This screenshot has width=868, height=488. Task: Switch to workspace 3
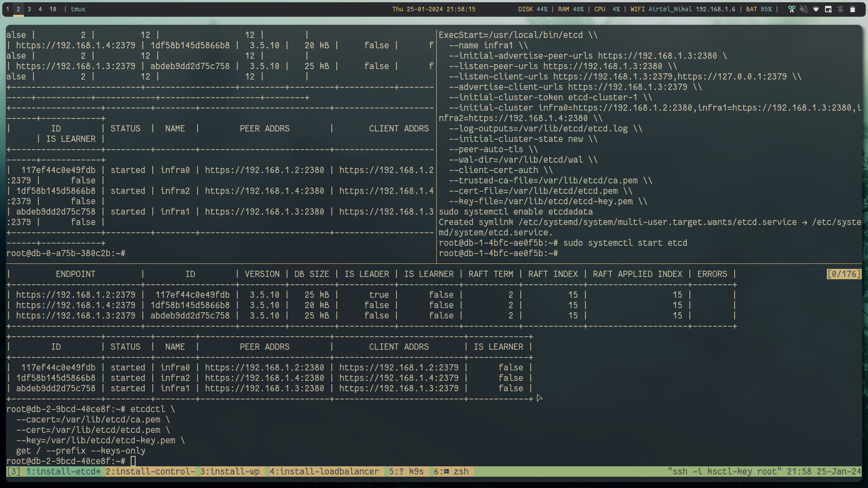pos(29,9)
